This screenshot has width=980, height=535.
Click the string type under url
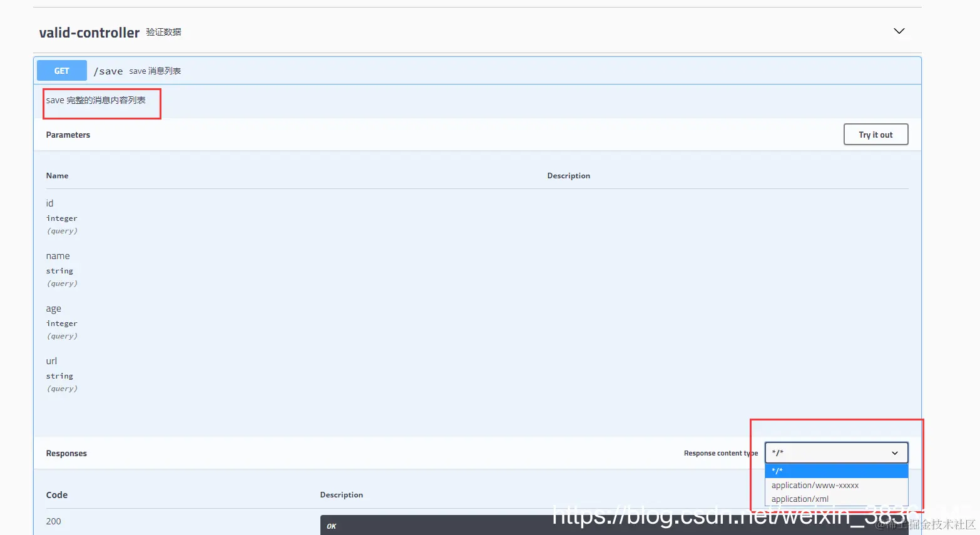click(59, 376)
